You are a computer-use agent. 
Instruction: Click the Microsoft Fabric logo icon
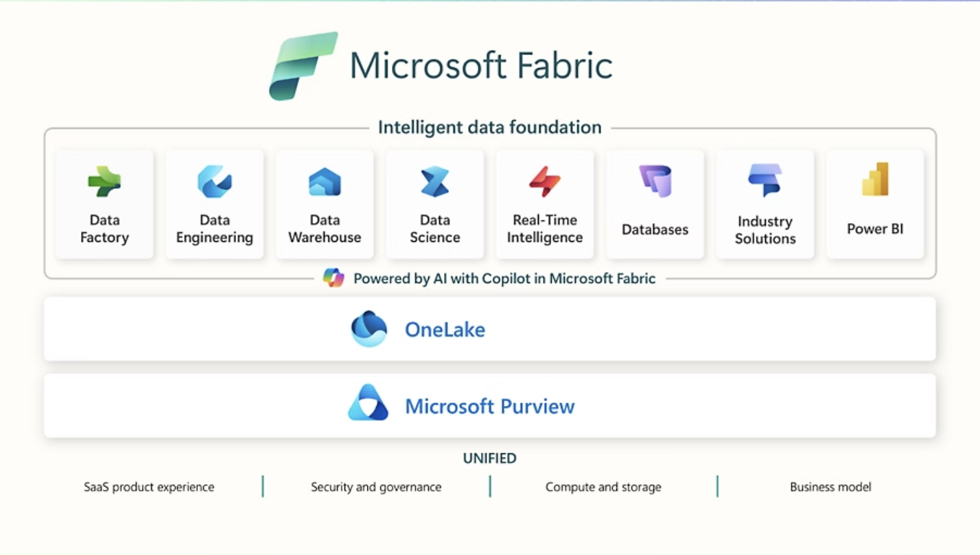pos(303,66)
